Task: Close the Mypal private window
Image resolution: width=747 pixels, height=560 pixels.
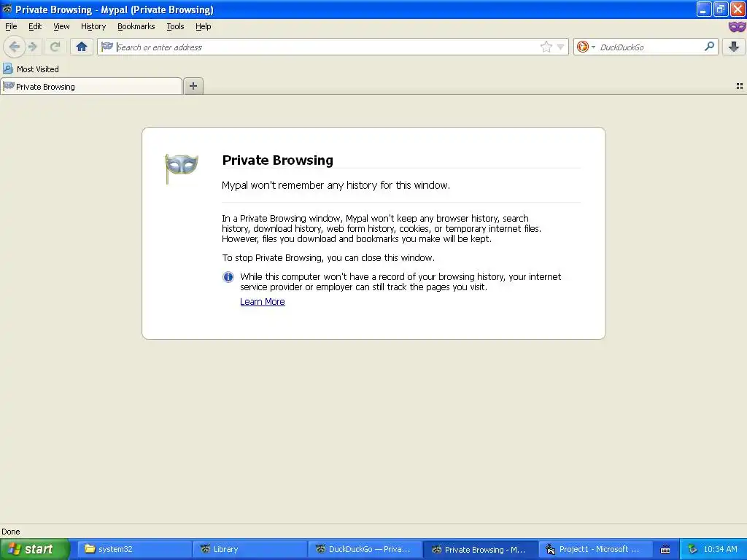Action: [x=738, y=9]
